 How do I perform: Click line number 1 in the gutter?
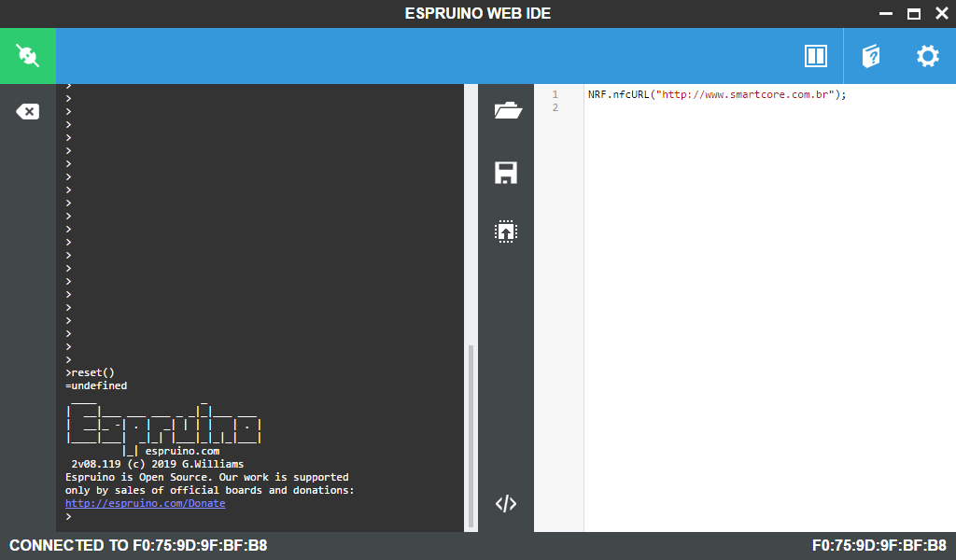point(555,94)
